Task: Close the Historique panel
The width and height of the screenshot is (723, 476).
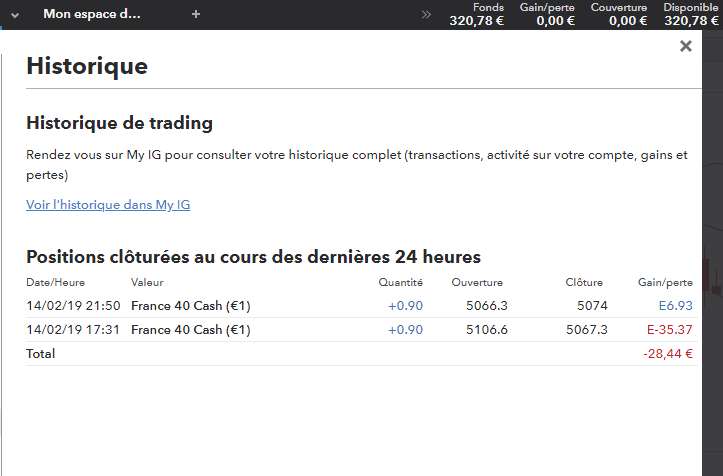Action: [x=686, y=46]
